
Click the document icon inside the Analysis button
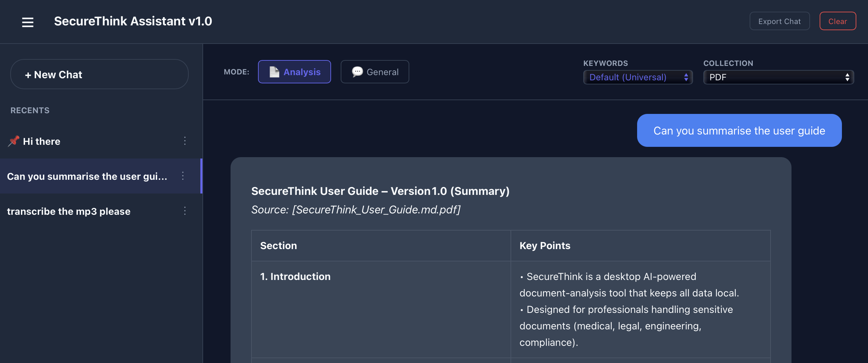point(274,72)
